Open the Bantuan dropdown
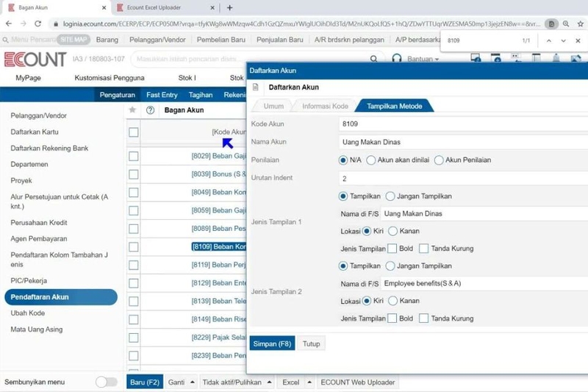Viewport: 588px width, 392px height. tap(423, 60)
